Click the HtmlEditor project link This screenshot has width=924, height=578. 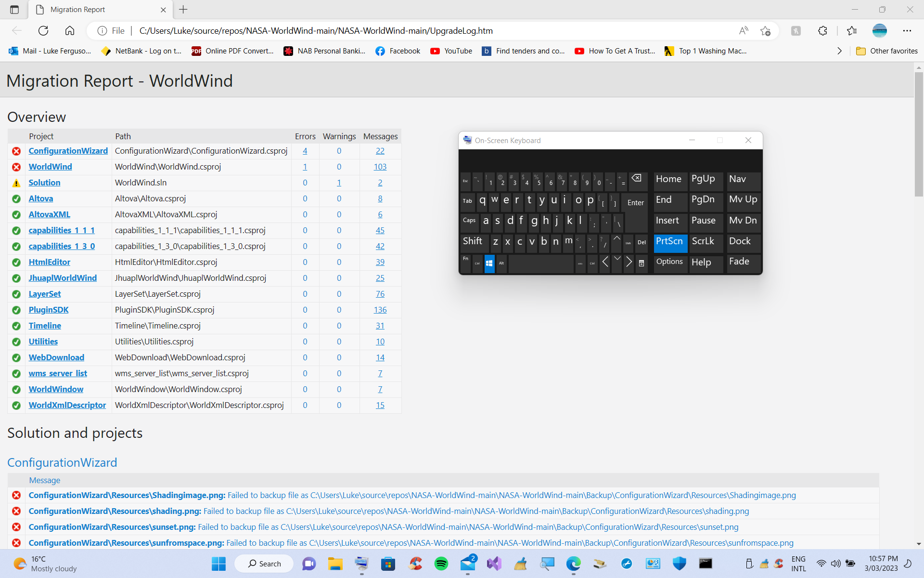pos(49,262)
